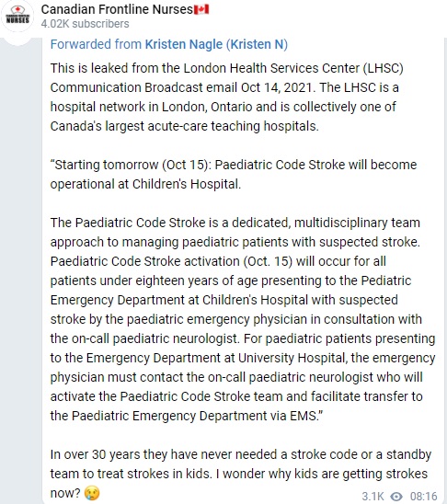Screen dimensions: 447x504
Task: Click the 4.02K subscribers count
Action: (x=85, y=24)
